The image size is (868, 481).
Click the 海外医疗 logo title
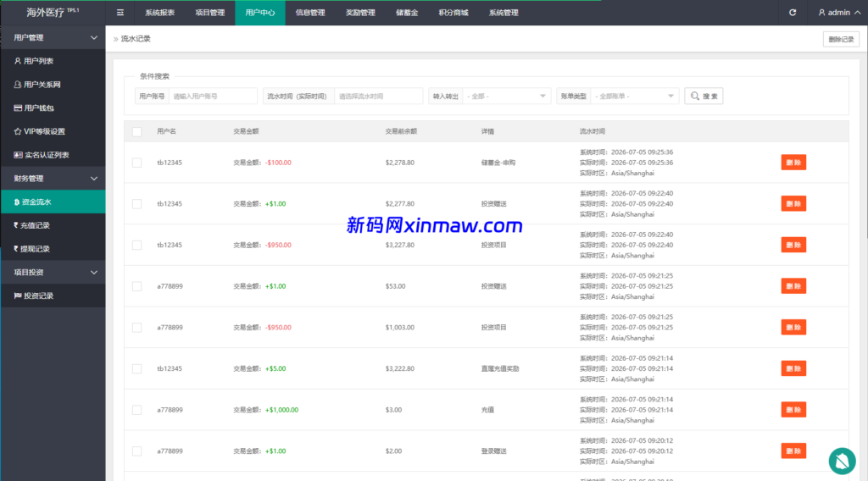pos(53,12)
